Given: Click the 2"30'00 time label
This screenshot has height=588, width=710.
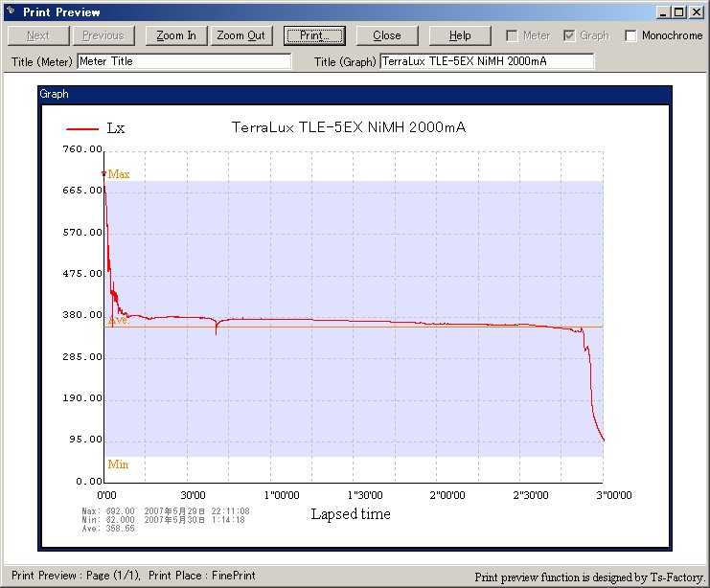Looking at the screenshot, I should (531, 495).
